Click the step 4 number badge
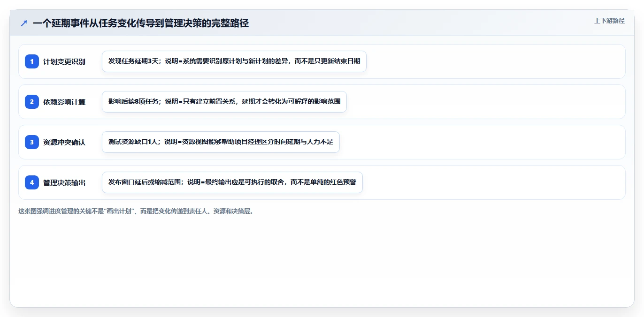The width and height of the screenshot is (644, 317). (x=32, y=182)
